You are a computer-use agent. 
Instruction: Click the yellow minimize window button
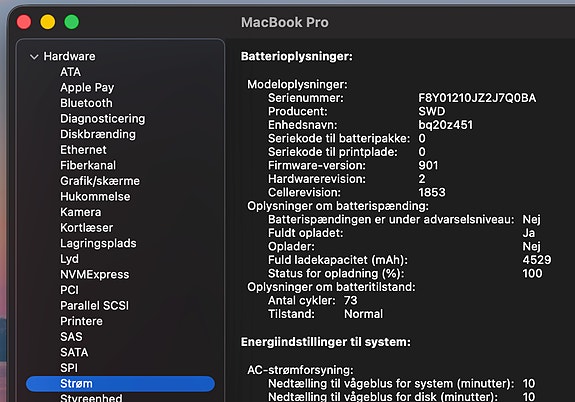[48, 22]
